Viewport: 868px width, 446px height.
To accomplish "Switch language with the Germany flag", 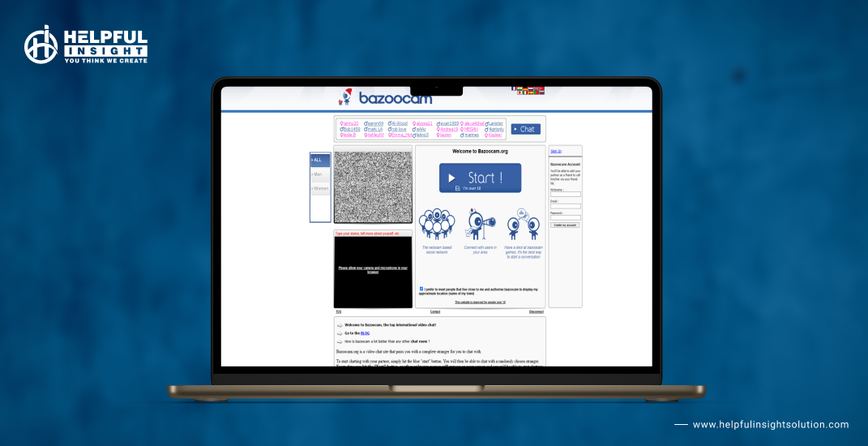I will point(525,88).
